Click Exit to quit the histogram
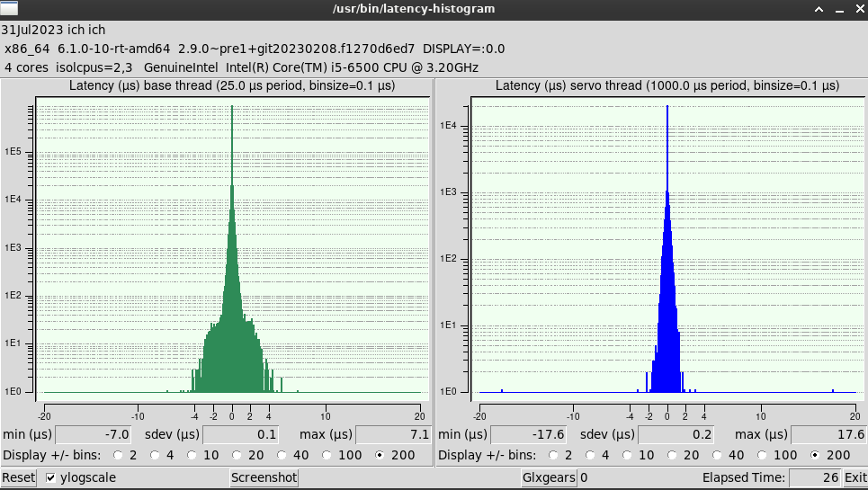The height and width of the screenshot is (490, 868). tap(855, 477)
